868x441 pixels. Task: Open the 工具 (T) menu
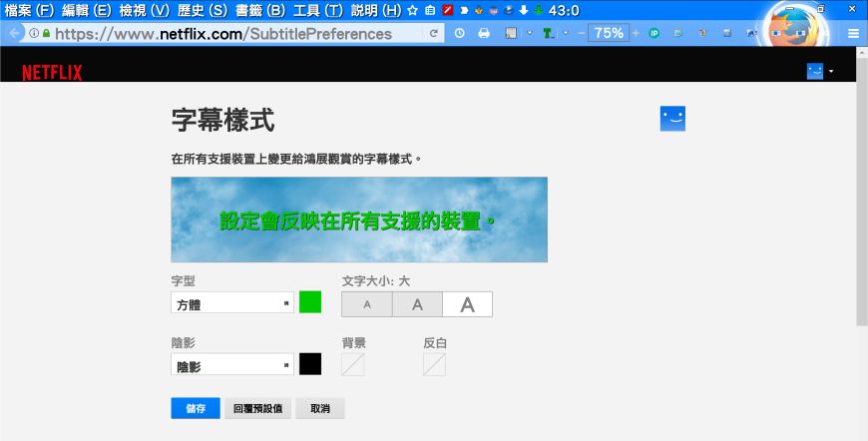click(318, 10)
